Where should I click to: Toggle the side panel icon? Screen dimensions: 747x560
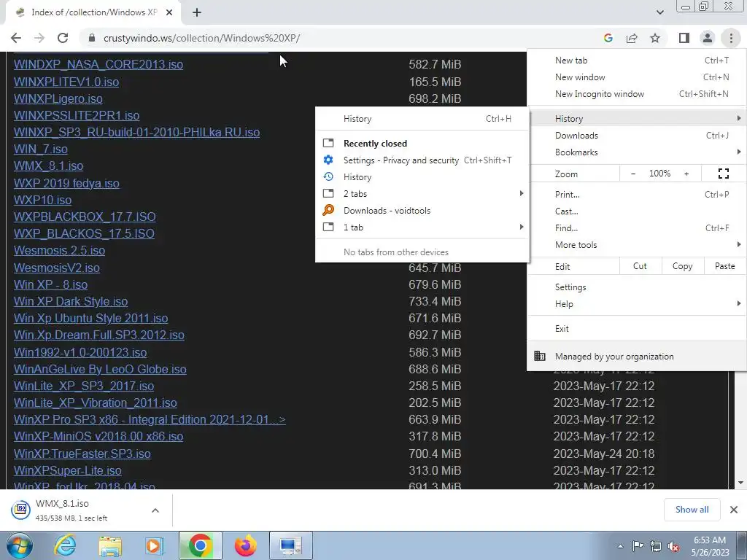click(684, 38)
